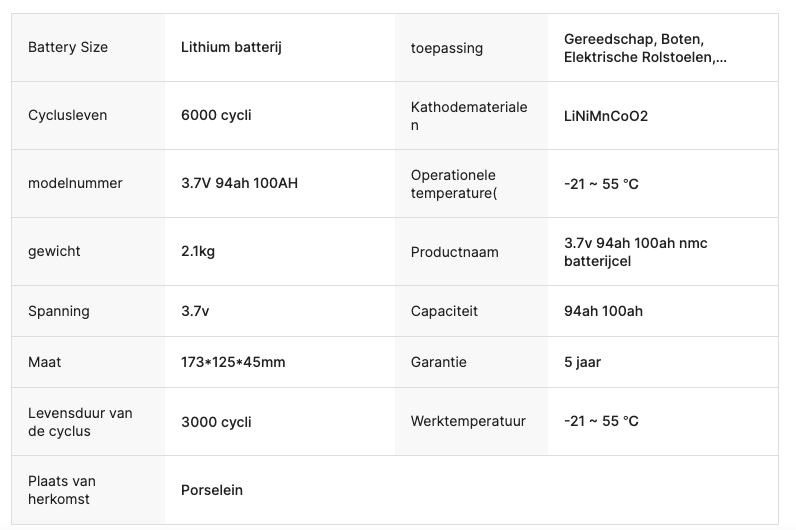This screenshot has height=530, width=796.
Task: Click the Werktemperatuur label
Action: coord(468,421)
